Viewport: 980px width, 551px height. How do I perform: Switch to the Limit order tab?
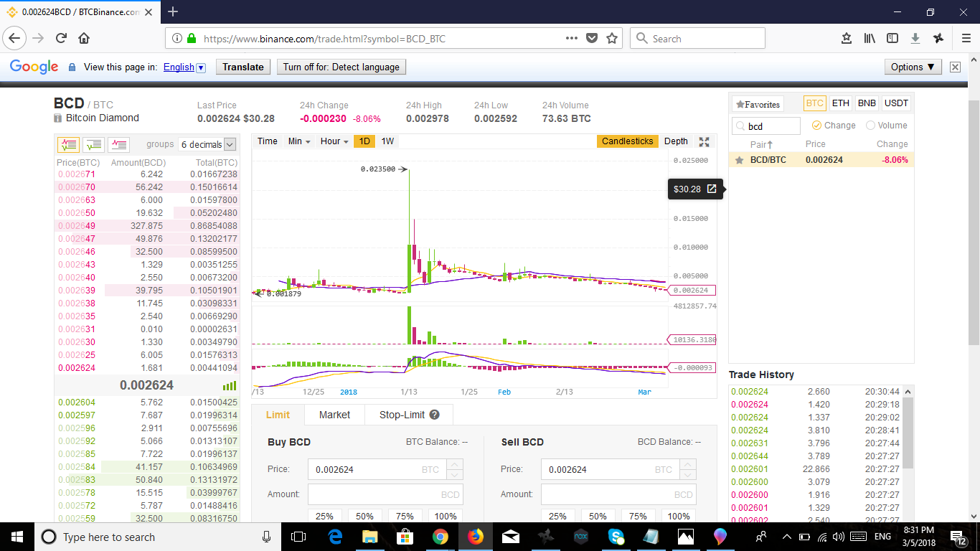pos(278,415)
